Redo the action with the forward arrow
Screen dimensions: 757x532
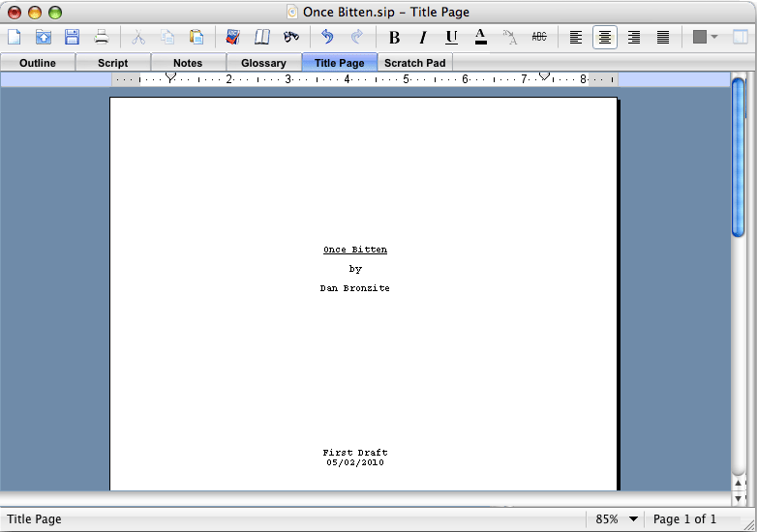(357, 37)
